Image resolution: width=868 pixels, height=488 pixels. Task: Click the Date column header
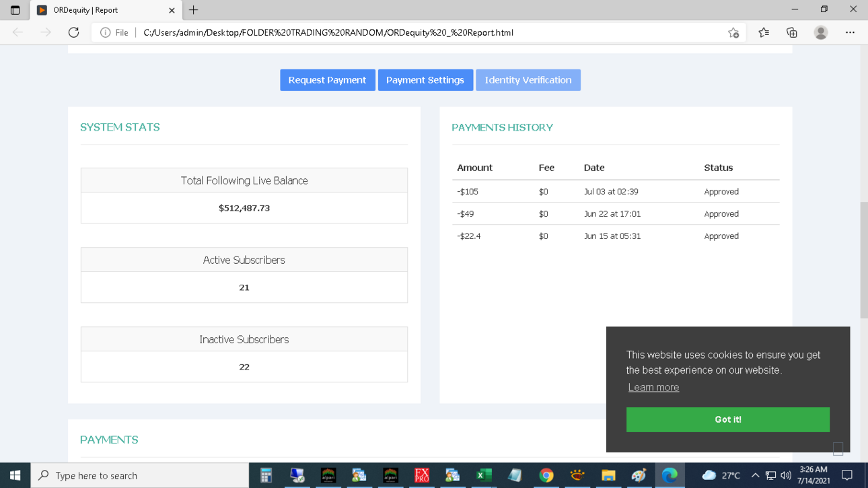pos(594,168)
